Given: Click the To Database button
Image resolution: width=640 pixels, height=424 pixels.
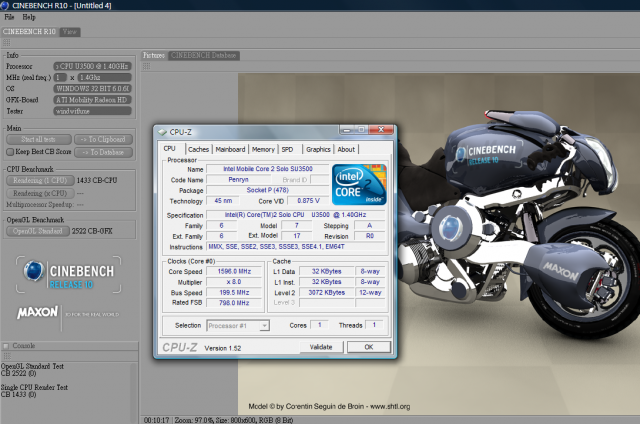Looking at the screenshot, I should [104, 153].
